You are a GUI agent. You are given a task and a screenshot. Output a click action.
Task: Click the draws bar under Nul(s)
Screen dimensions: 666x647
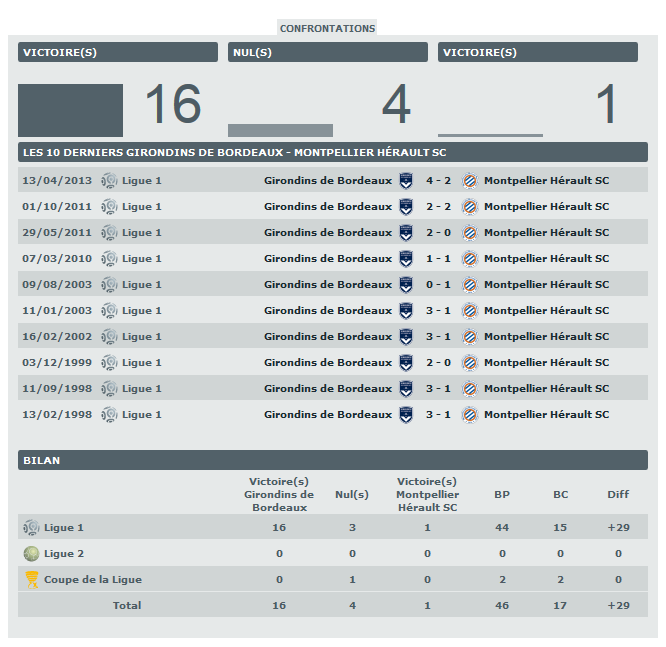pos(280,130)
